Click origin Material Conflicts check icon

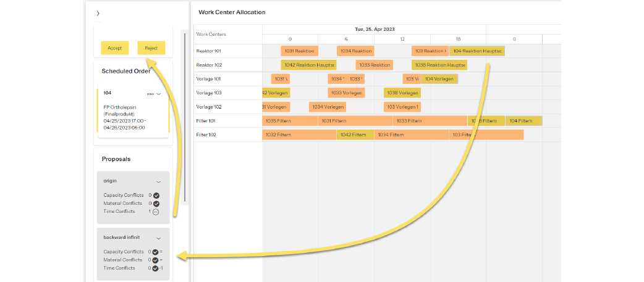tap(156, 204)
